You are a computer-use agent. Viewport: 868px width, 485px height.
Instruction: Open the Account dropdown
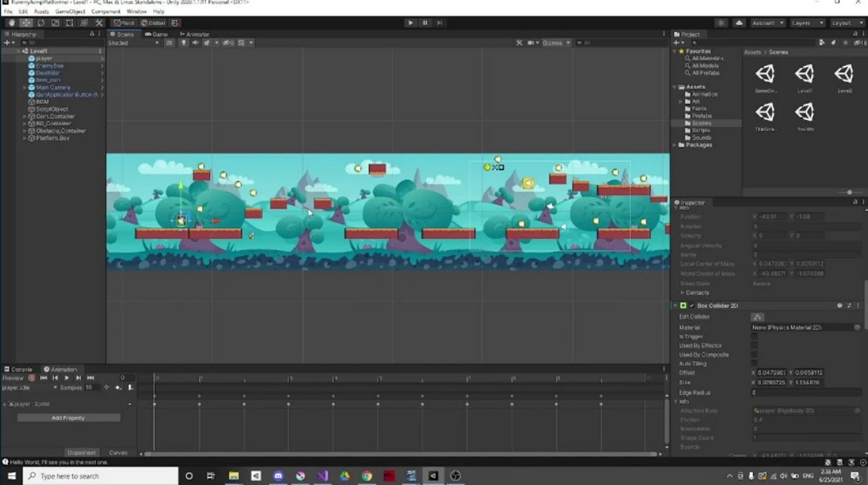point(767,23)
